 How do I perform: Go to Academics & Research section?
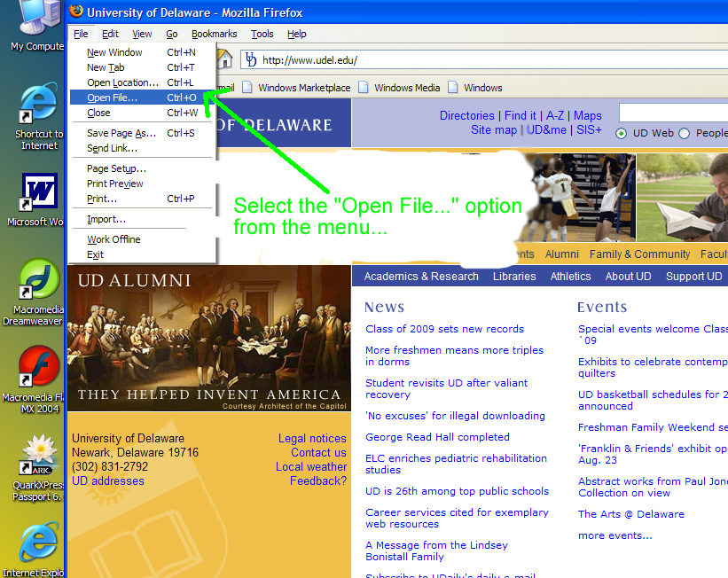pos(421,277)
